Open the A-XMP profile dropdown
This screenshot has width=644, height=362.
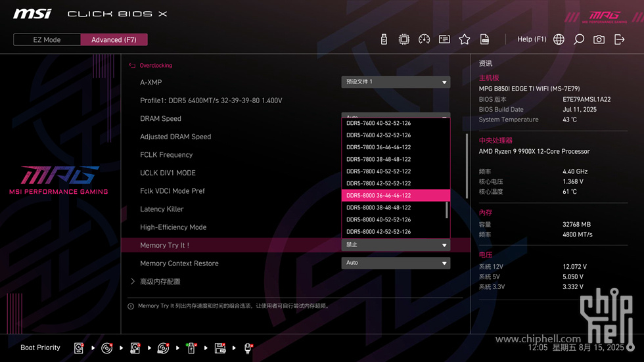click(x=396, y=82)
